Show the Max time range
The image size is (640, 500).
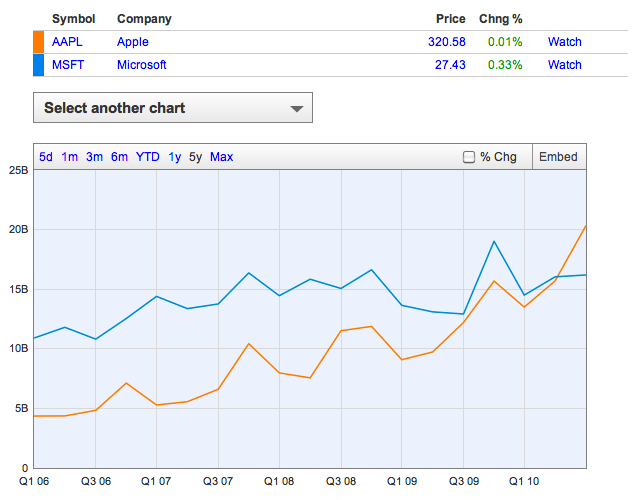[x=222, y=157]
